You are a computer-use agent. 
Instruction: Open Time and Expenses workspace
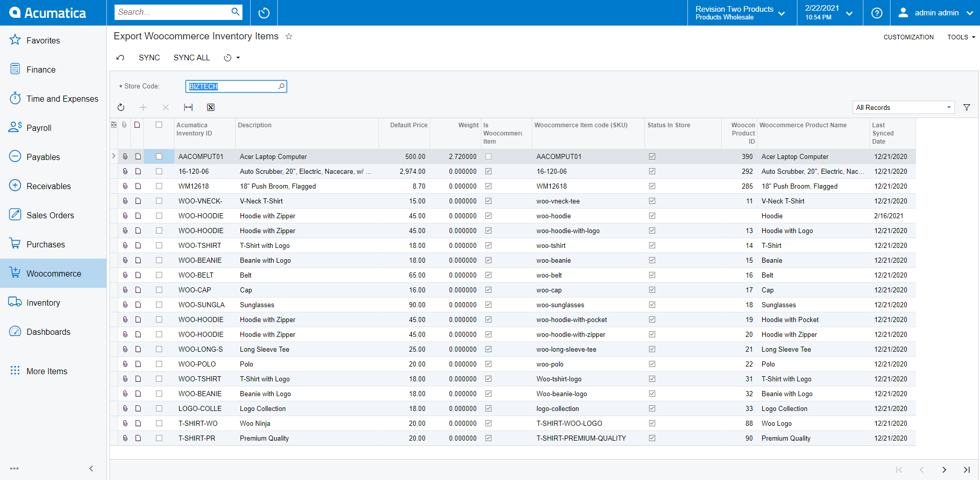(x=53, y=99)
